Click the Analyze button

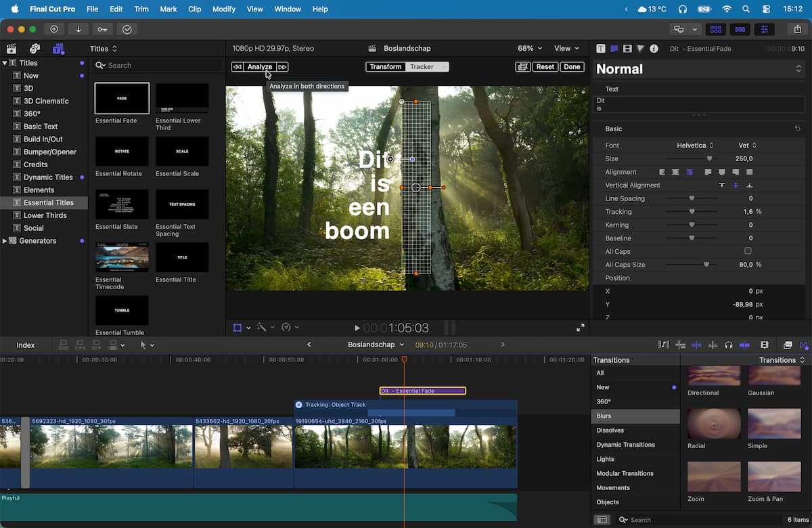point(260,67)
